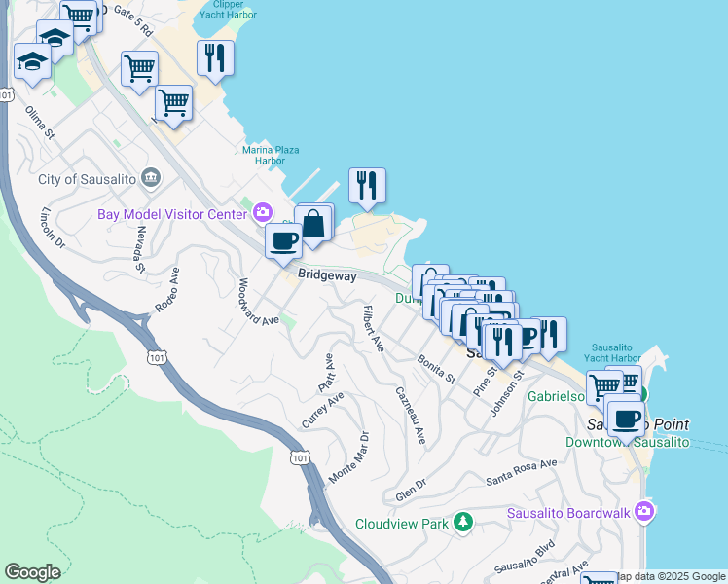728x584 pixels.
Task: Click the 101 highway shield near Rodeo Ave
Action: [x=157, y=357]
